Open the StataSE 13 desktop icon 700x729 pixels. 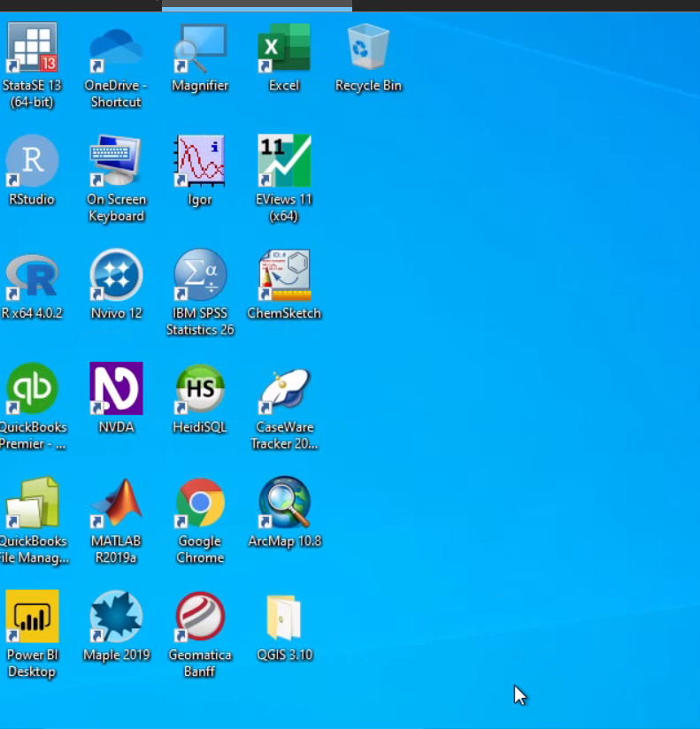(32, 47)
